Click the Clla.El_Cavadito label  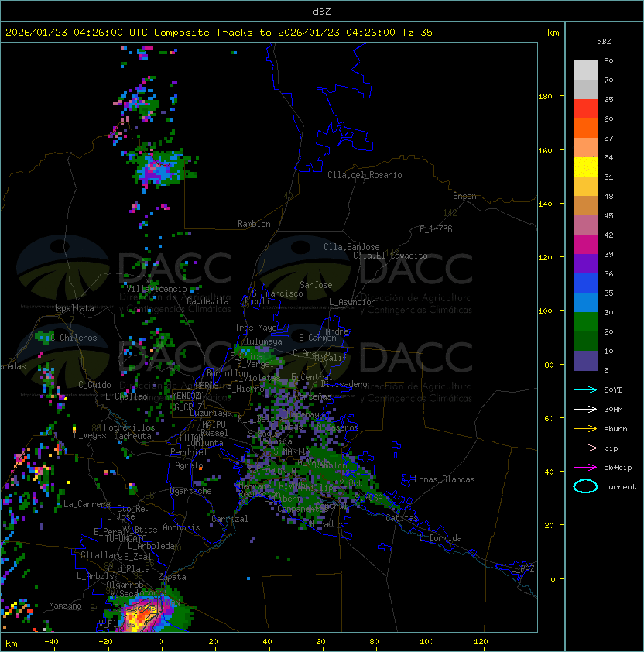(x=390, y=256)
